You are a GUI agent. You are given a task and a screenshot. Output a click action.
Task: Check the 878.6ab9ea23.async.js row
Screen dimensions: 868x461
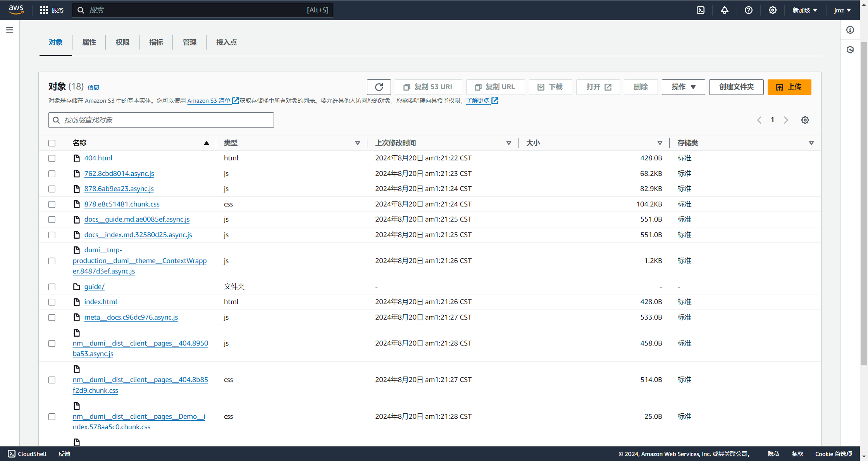click(52, 189)
